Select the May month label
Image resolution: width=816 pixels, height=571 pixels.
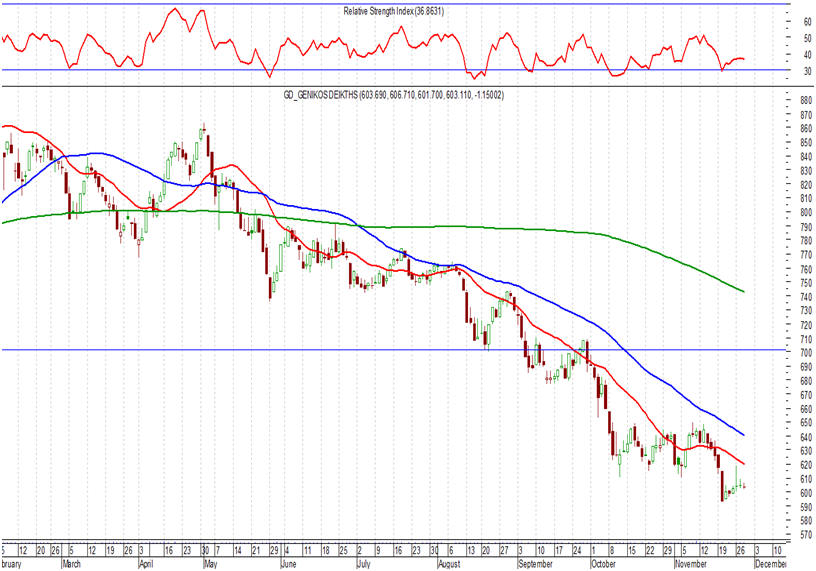click(x=210, y=564)
